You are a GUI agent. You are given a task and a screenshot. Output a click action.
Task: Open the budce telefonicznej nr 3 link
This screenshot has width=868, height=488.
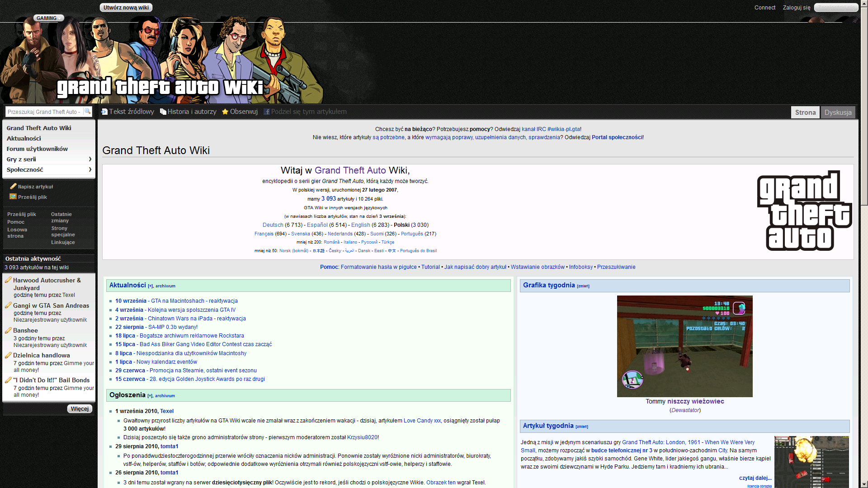coord(622,450)
